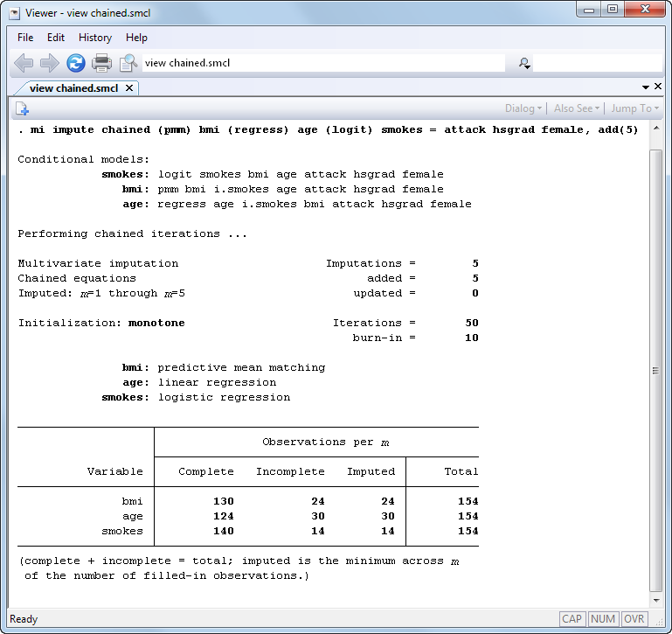
Task: Expand the Jump To dropdown
Action: 634,108
